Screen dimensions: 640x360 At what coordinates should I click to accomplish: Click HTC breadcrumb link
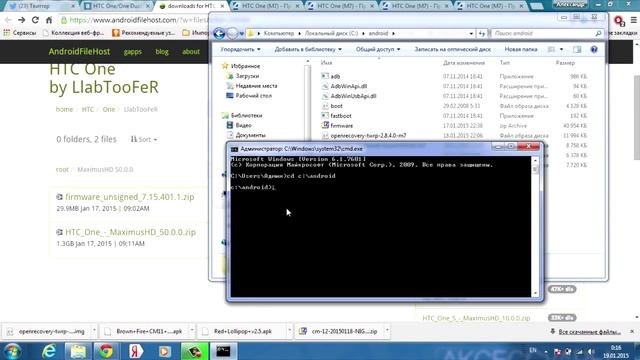coord(87,109)
